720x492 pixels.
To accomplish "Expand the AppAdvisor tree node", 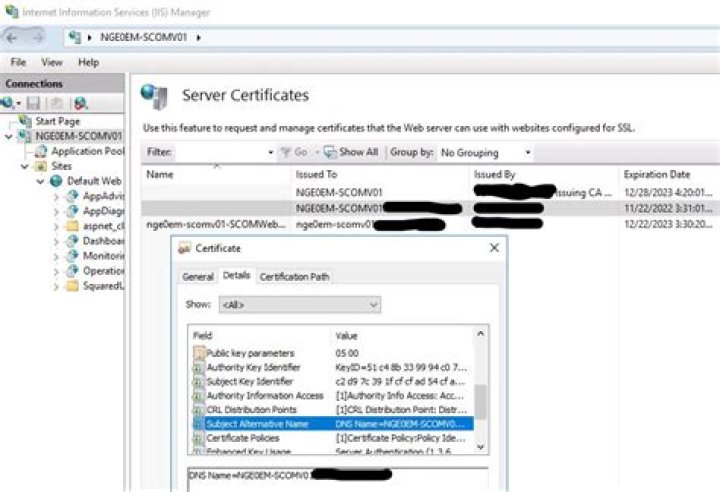I will (56, 197).
